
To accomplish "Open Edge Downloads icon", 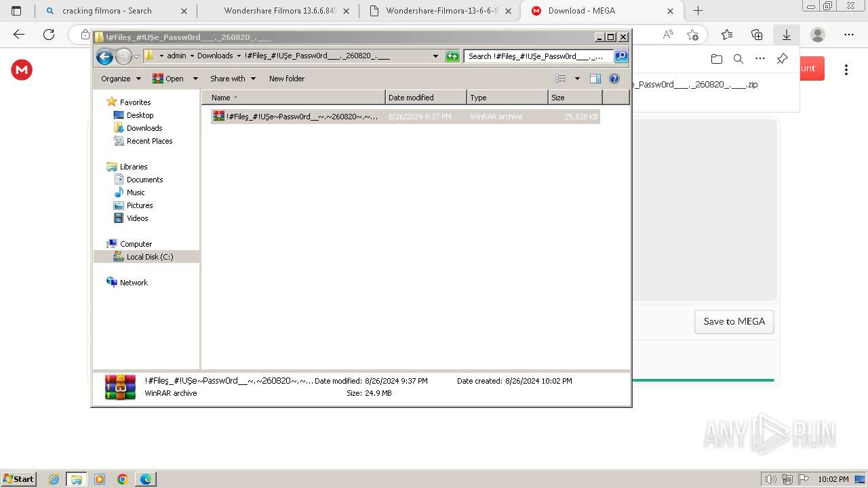I will 787,35.
